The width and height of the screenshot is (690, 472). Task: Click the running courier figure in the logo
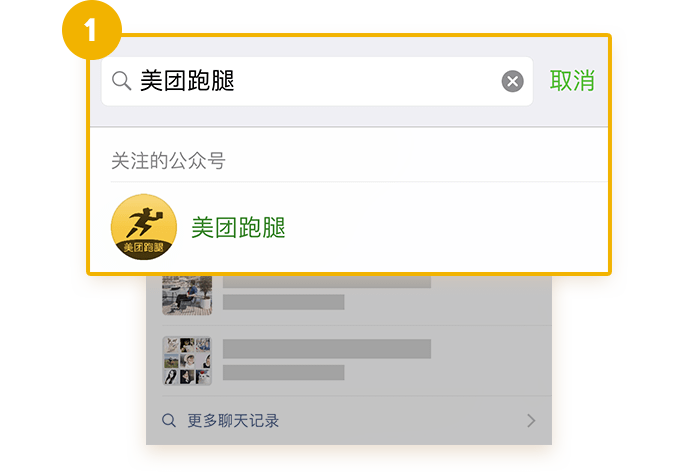click(x=144, y=222)
